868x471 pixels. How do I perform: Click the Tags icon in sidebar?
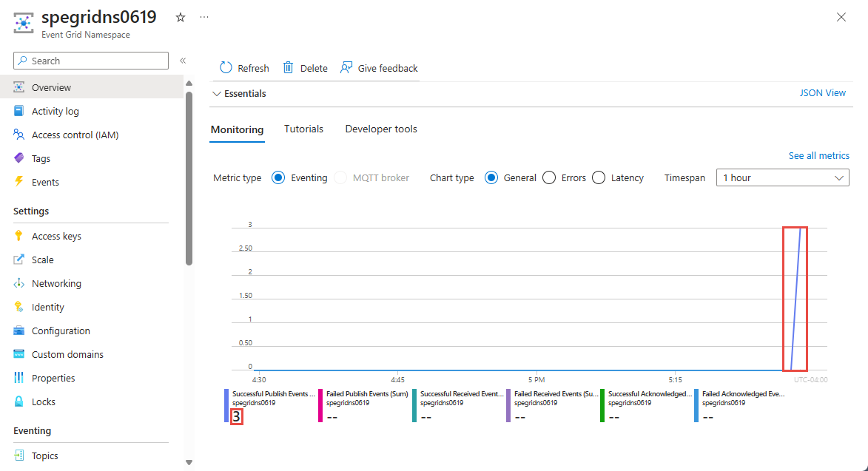[18, 158]
